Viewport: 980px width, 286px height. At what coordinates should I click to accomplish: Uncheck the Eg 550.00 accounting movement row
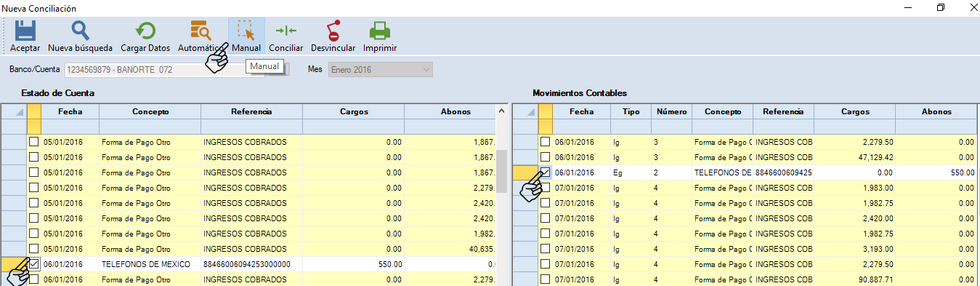tap(545, 172)
